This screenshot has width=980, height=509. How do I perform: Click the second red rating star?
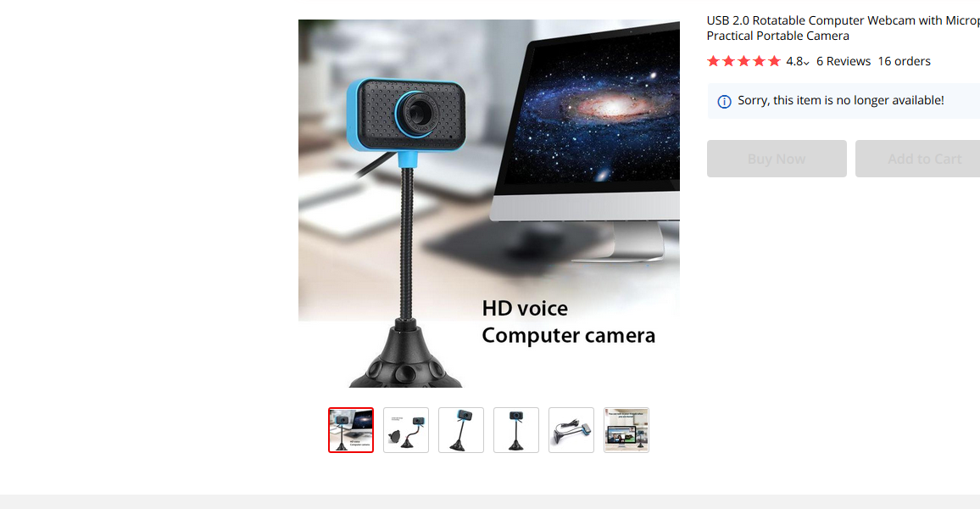728,61
